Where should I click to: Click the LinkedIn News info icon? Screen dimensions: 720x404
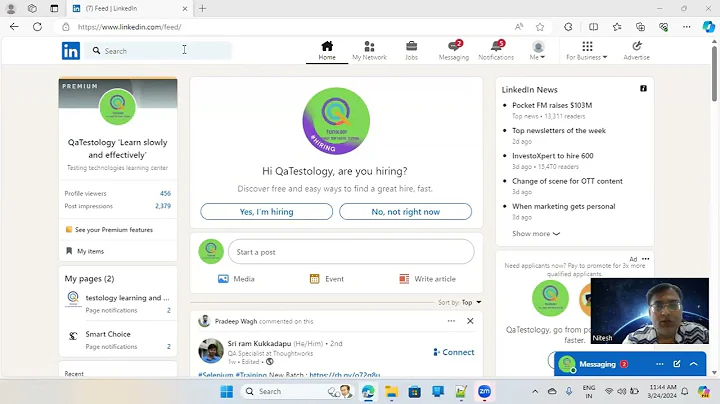pos(643,89)
